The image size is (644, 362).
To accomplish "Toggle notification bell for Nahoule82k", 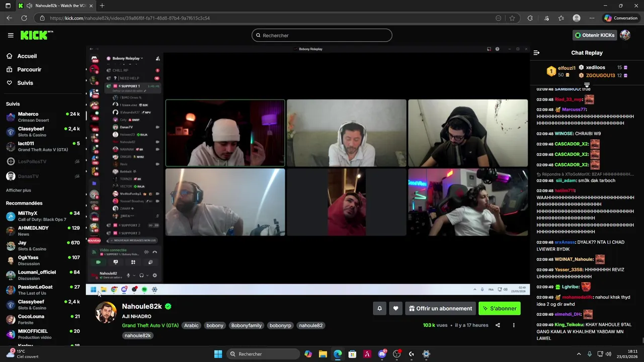I will [380, 309].
